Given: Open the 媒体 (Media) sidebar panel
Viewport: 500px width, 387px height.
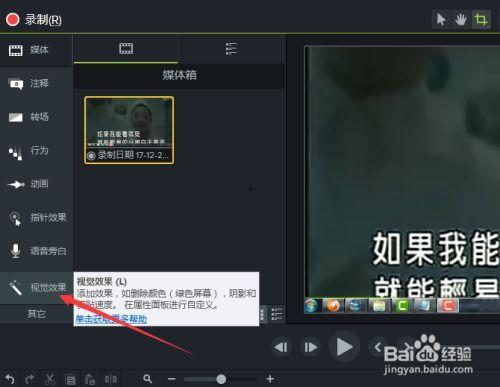Looking at the screenshot, I should click(36, 50).
